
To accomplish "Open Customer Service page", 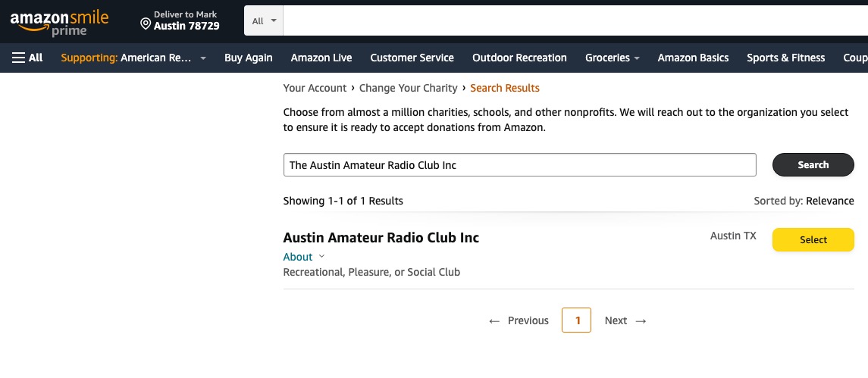I will 412,58.
